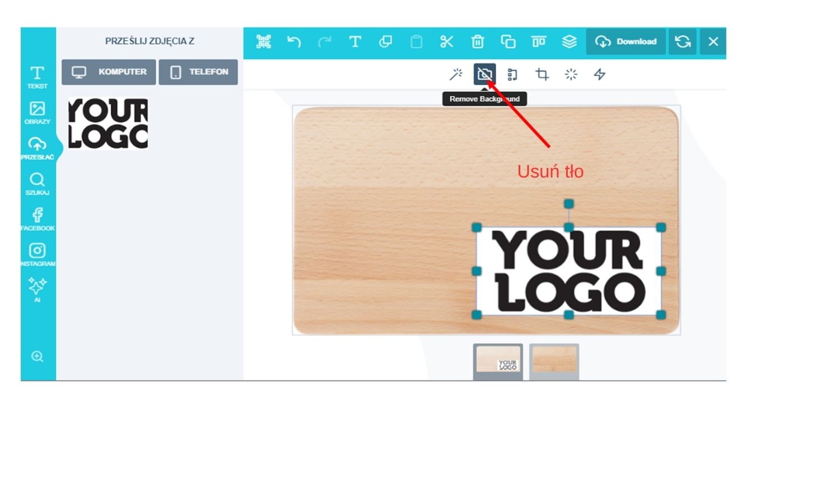Select the blank wooden board thumbnail
The height and width of the screenshot is (504, 840).
(x=554, y=360)
